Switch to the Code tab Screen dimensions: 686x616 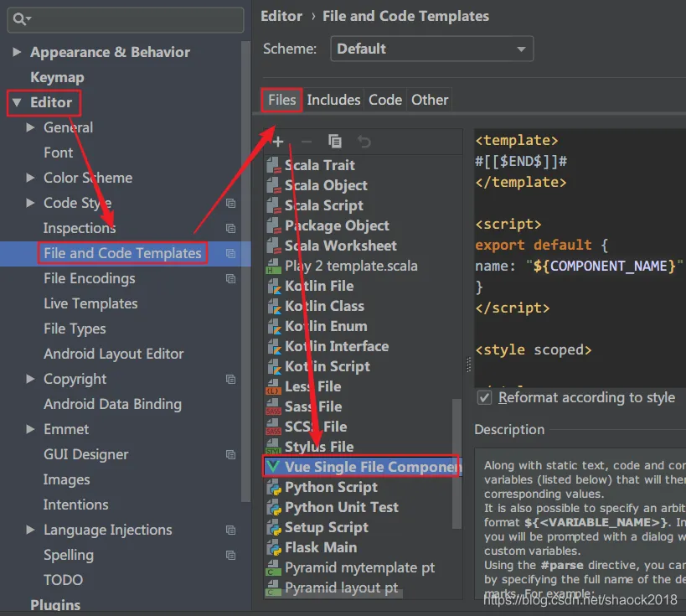385,100
